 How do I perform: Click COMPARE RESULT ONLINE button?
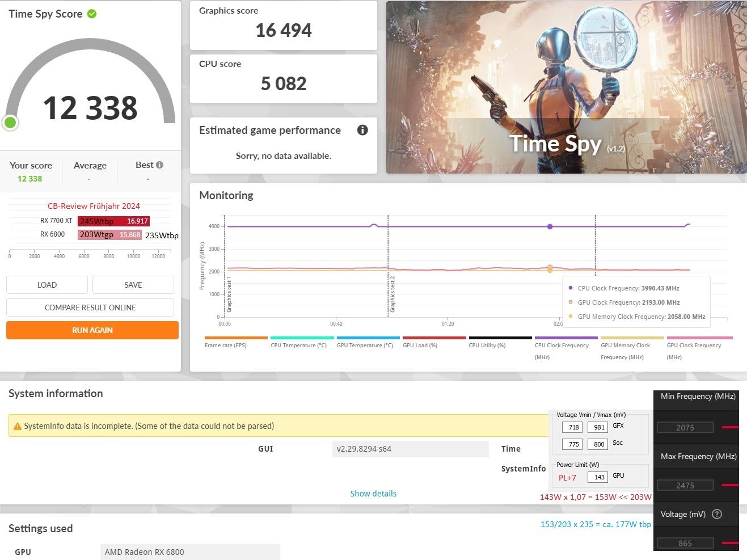point(90,308)
